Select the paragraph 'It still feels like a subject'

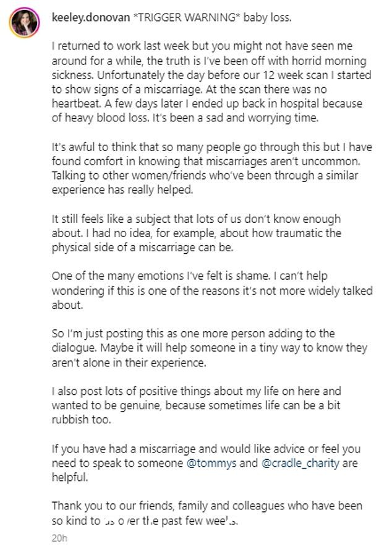[x=197, y=233]
